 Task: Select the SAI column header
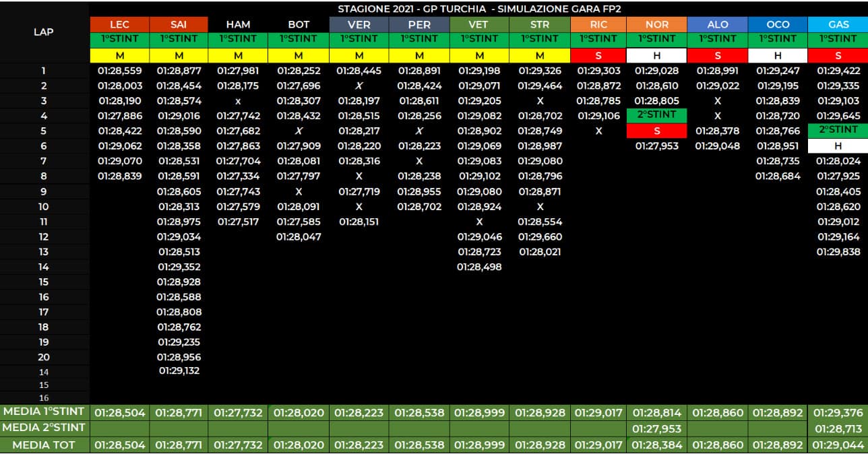[179, 25]
